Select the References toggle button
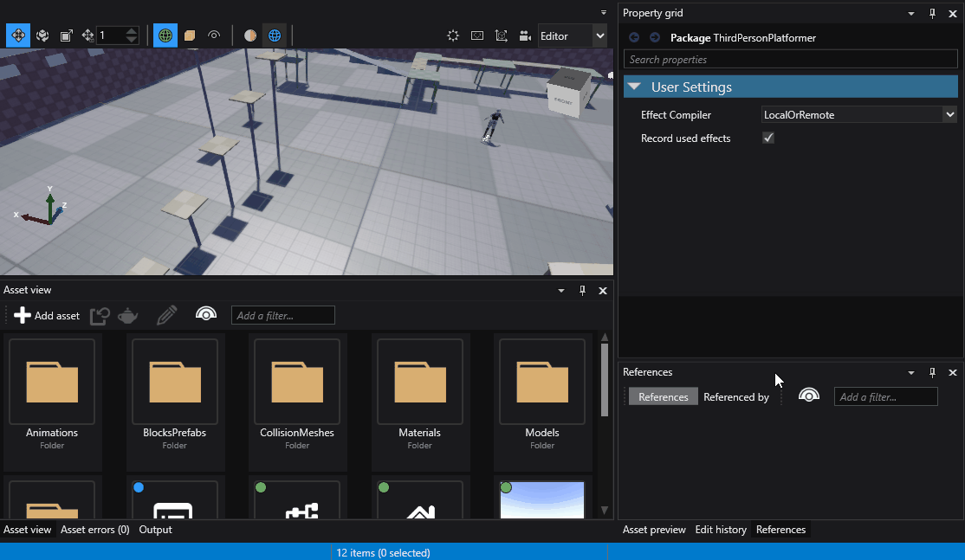This screenshot has height=560, width=965. pos(664,396)
